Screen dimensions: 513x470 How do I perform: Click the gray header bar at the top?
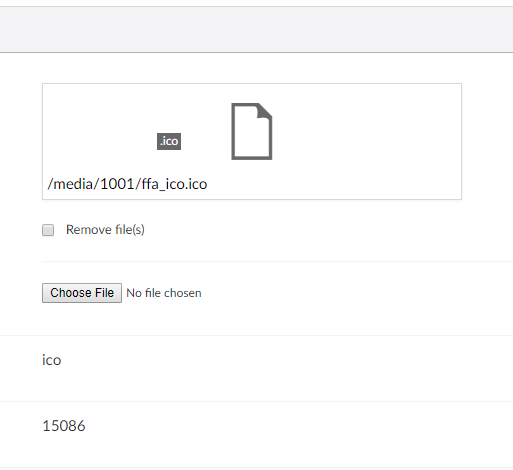(256, 29)
